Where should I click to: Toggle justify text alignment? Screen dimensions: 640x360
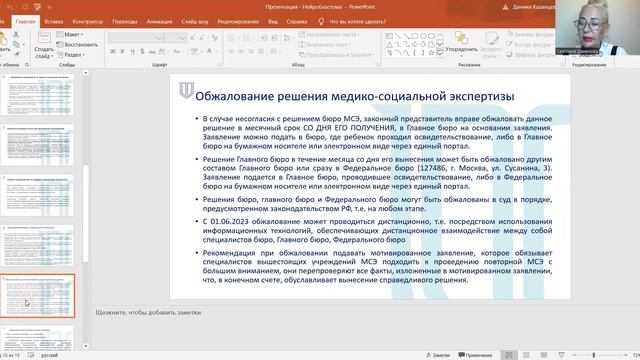[x=260, y=51]
